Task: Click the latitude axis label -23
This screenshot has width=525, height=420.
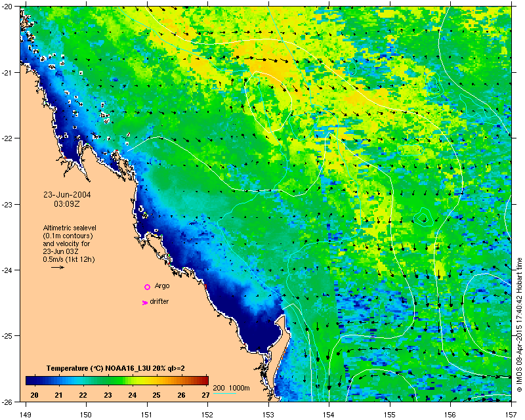Action: 7,204
